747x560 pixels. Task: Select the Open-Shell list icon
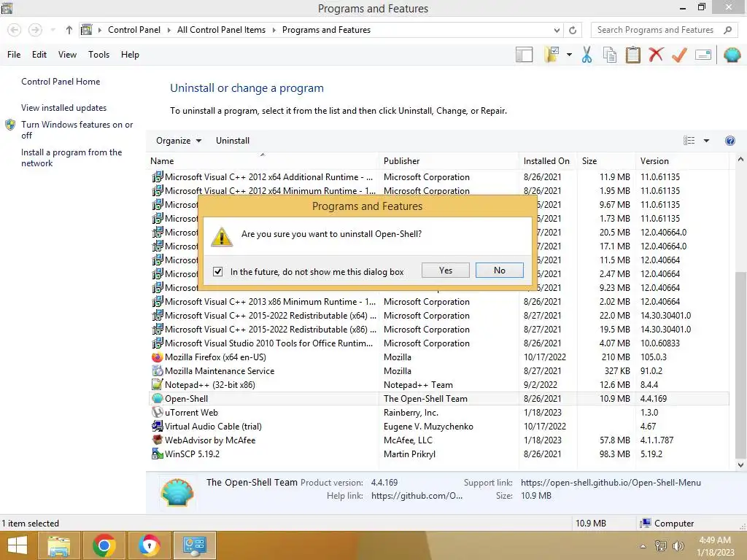point(158,399)
